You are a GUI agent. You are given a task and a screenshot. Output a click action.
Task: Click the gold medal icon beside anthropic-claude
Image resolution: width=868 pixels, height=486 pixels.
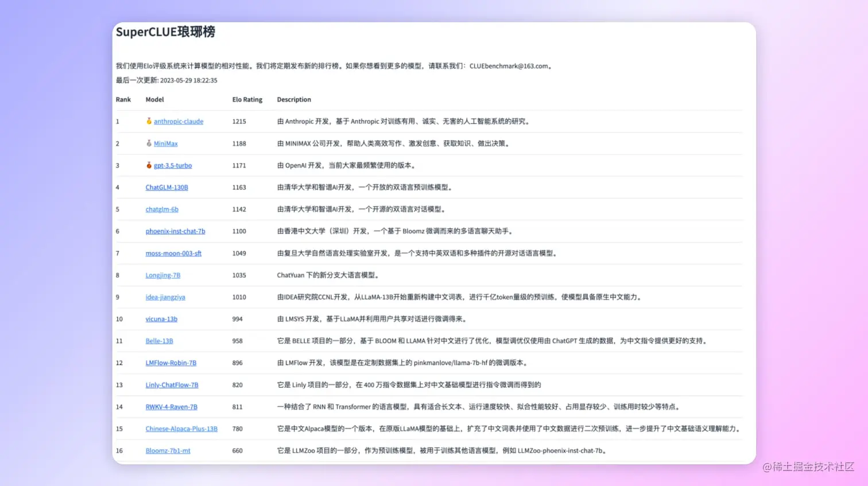tap(149, 121)
